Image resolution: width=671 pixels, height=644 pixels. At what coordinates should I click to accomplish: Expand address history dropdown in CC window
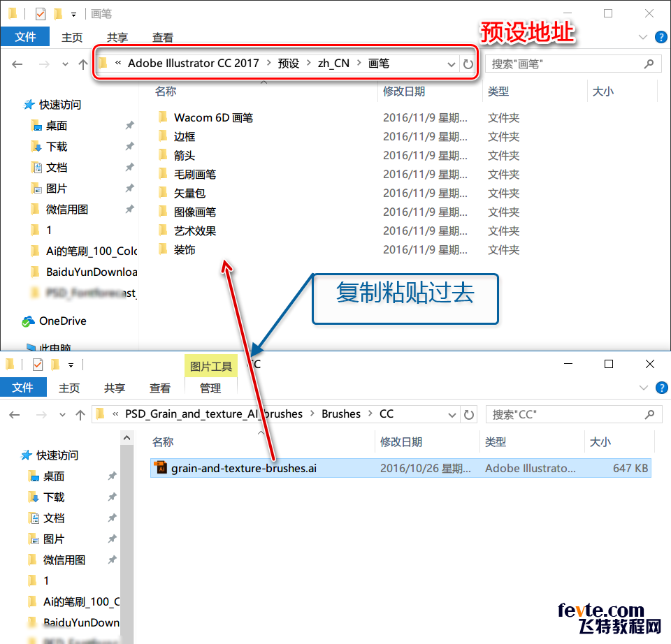[x=452, y=415]
